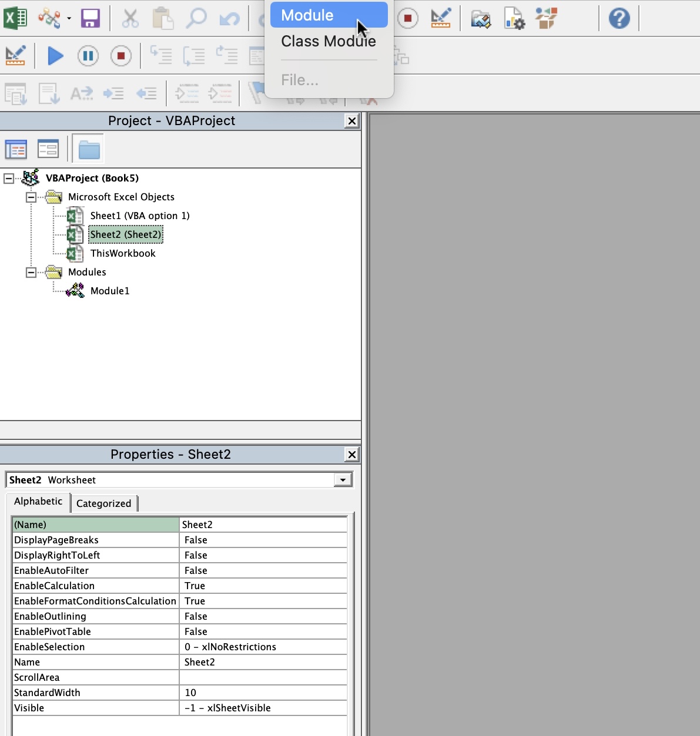Viewport: 700px width, 736px height.
Task: Choose Module from the Insert menu
Action: pyautogui.click(x=329, y=15)
